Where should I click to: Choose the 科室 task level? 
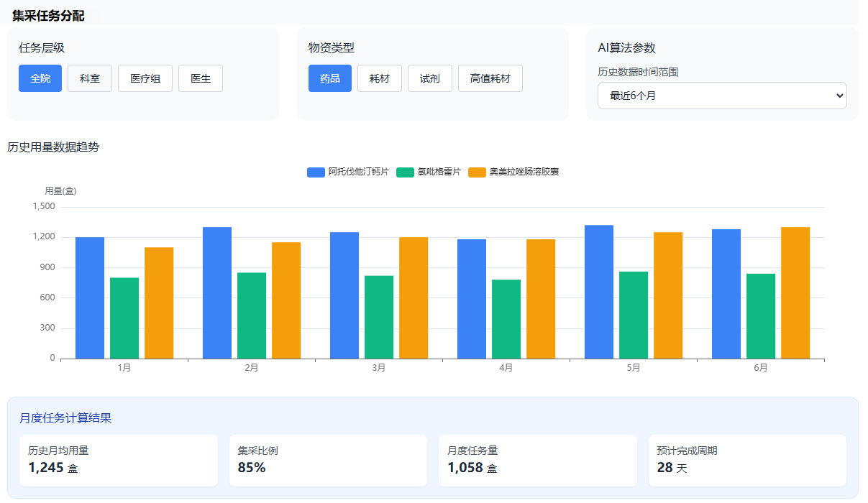(x=90, y=78)
